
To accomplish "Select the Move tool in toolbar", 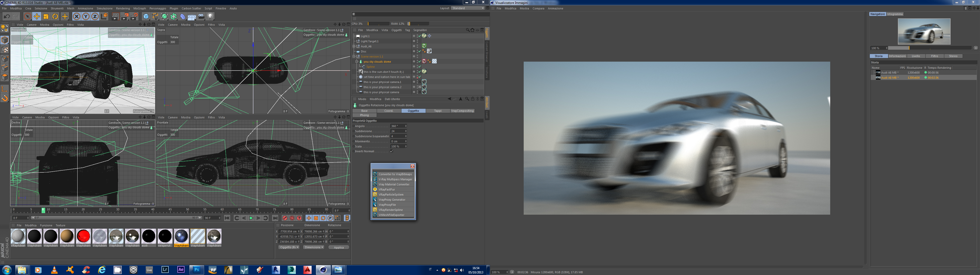I will [36, 16].
